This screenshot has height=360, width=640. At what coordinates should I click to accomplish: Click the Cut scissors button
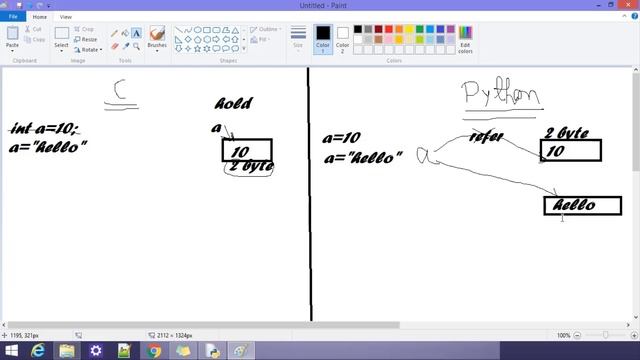(x=33, y=29)
